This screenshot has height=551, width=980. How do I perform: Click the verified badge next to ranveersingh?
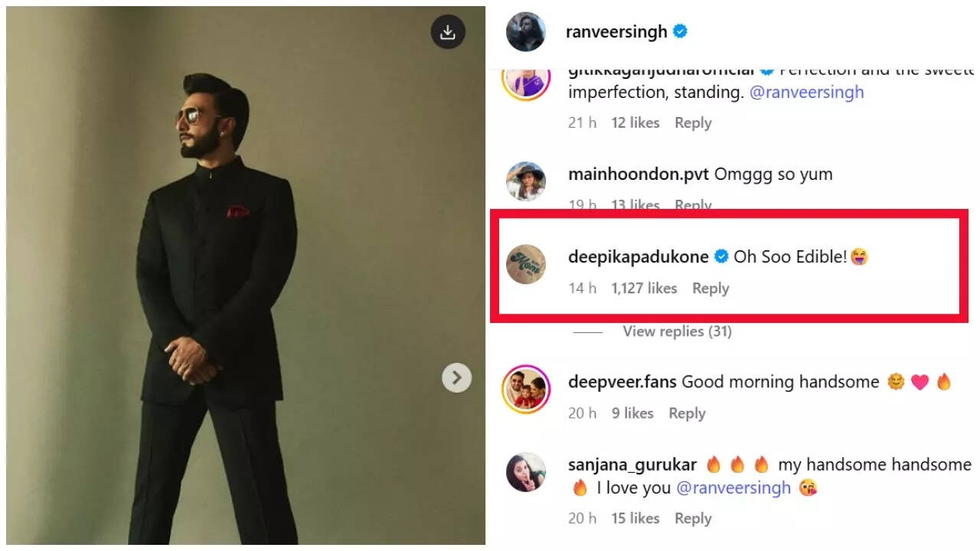click(x=680, y=31)
